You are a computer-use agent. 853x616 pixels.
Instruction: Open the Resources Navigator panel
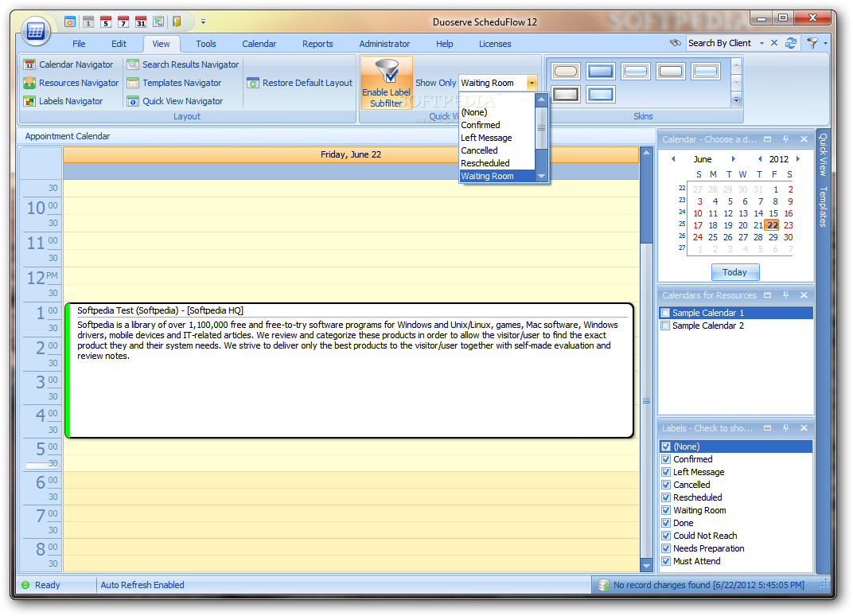pyautogui.click(x=71, y=83)
